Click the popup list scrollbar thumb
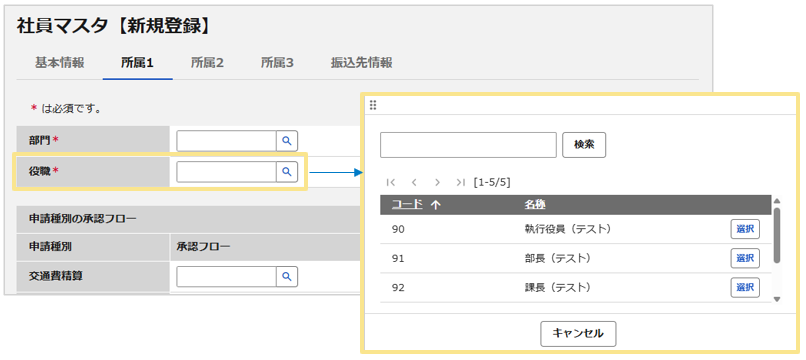 point(777,235)
